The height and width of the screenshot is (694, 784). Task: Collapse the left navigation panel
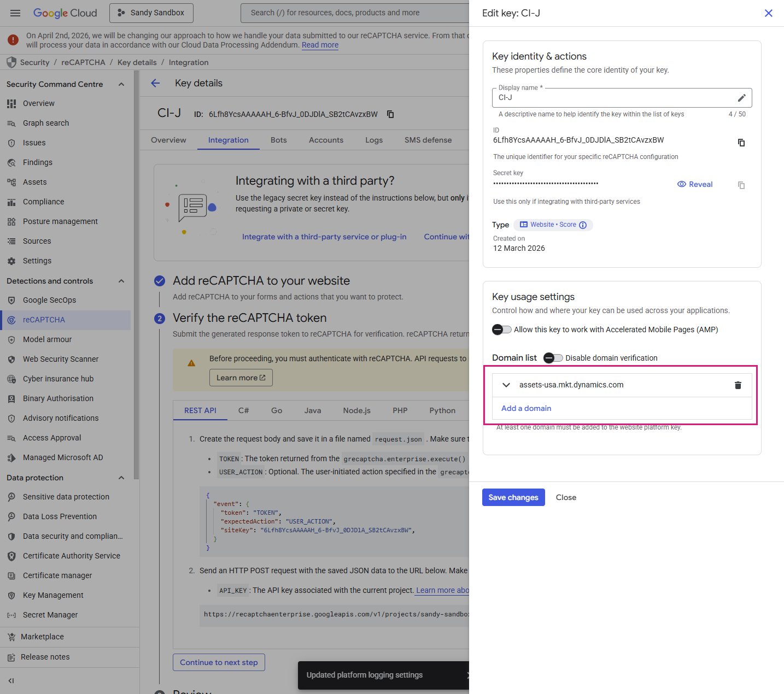click(x=11, y=681)
